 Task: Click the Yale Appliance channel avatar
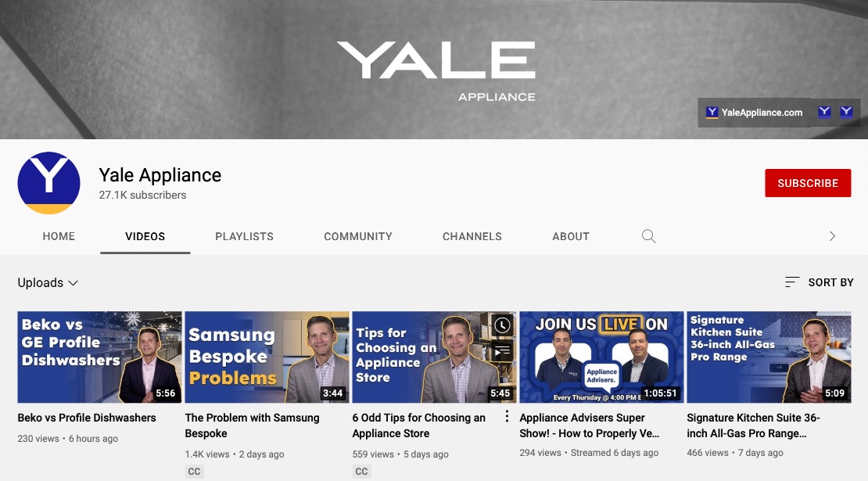[48, 183]
